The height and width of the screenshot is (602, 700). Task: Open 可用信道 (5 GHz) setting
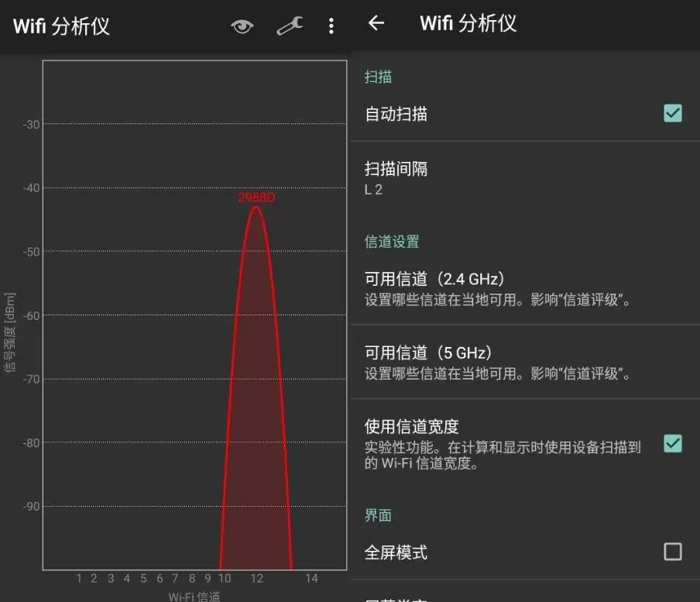click(x=525, y=362)
